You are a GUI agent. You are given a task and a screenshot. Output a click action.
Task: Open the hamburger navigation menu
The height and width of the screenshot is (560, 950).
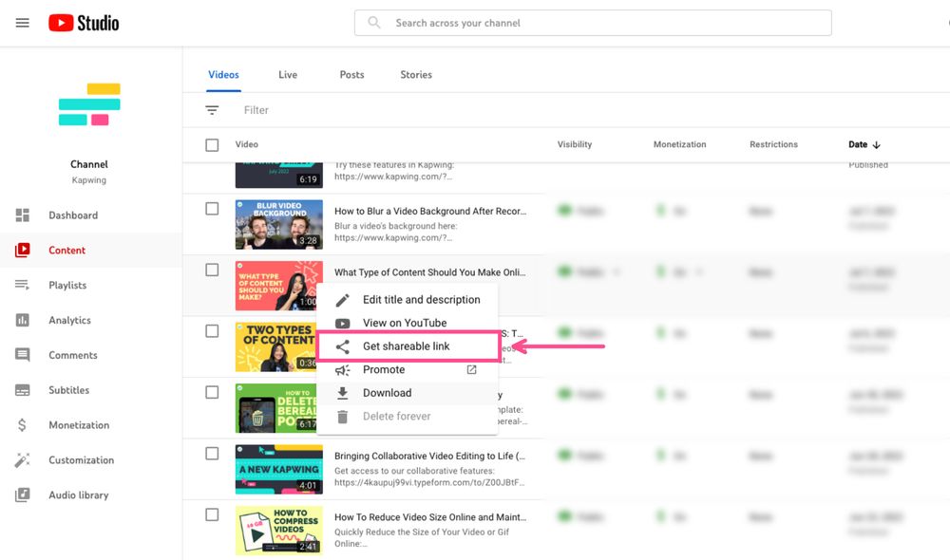pos(23,23)
